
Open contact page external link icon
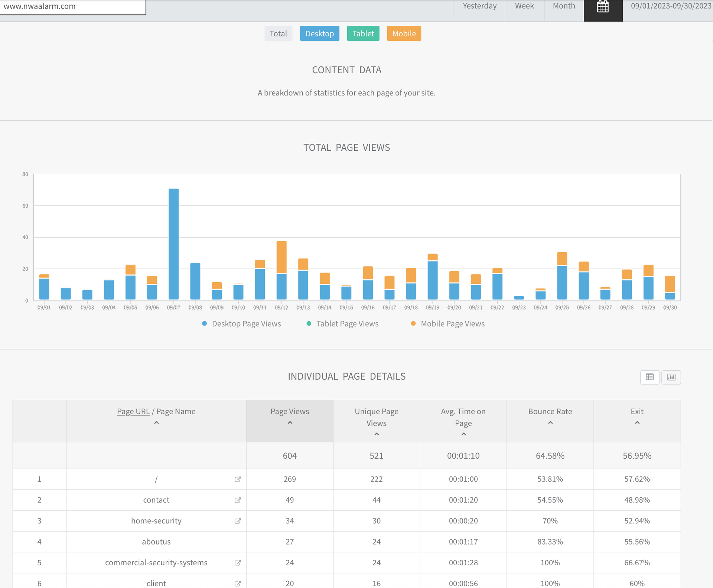point(238,500)
